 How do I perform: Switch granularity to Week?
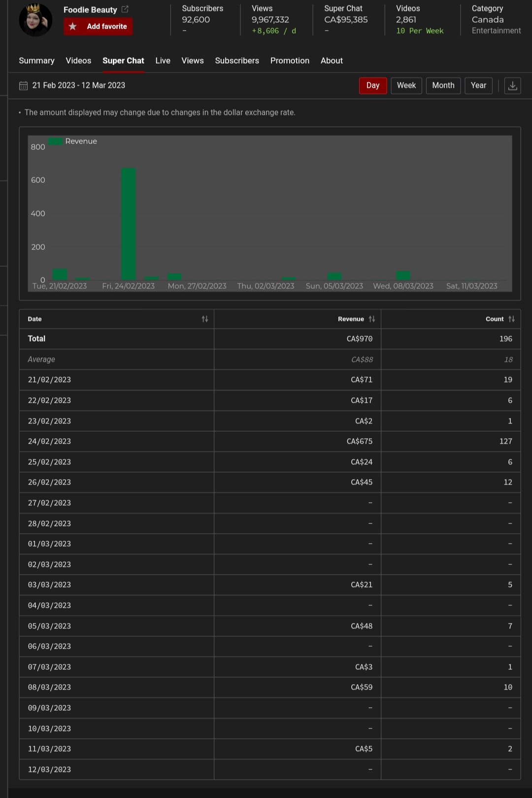pos(406,86)
